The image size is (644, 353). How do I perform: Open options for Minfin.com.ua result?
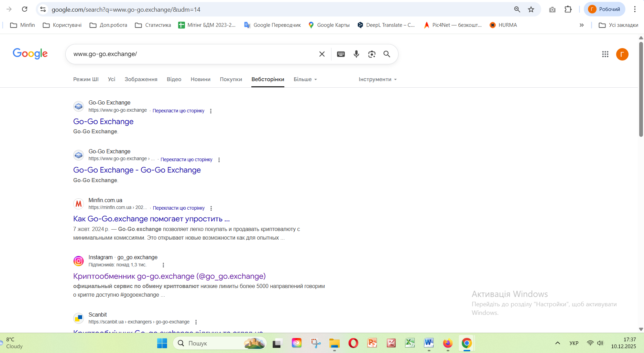(211, 208)
